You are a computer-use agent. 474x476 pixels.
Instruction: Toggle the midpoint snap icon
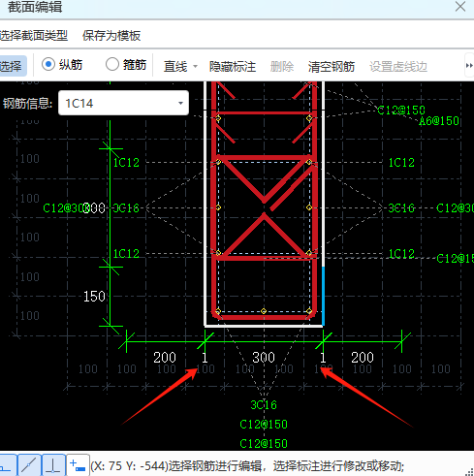click(x=30, y=465)
